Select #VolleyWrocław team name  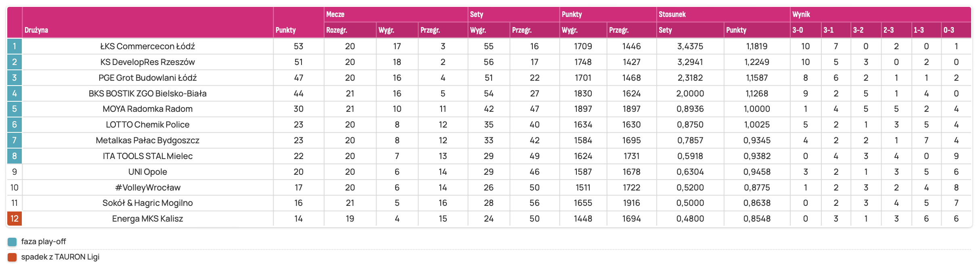pos(148,188)
